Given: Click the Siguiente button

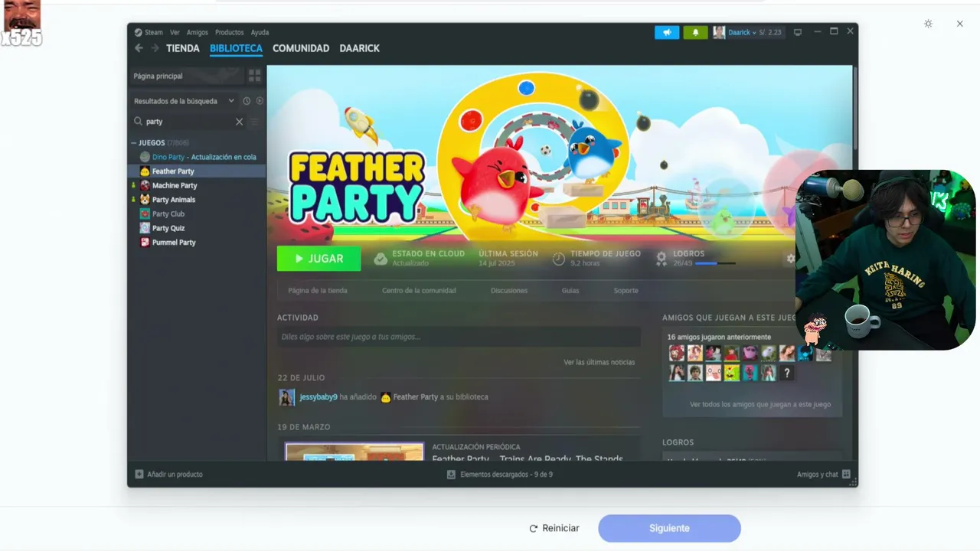Looking at the screenshot, I should tap(669, 528).
